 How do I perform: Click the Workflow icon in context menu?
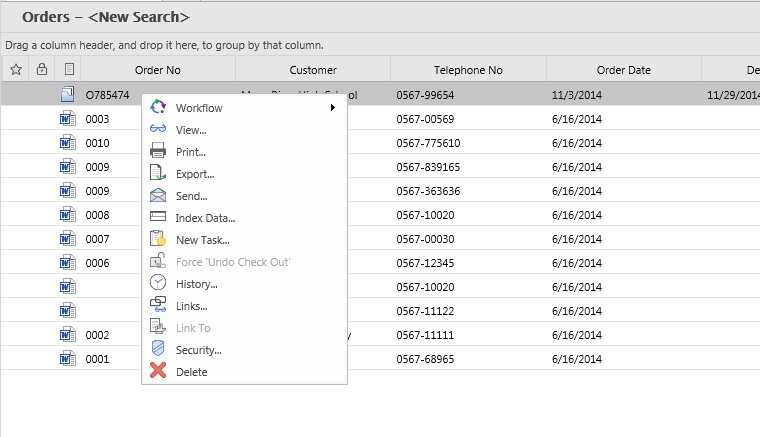[158, 107]
